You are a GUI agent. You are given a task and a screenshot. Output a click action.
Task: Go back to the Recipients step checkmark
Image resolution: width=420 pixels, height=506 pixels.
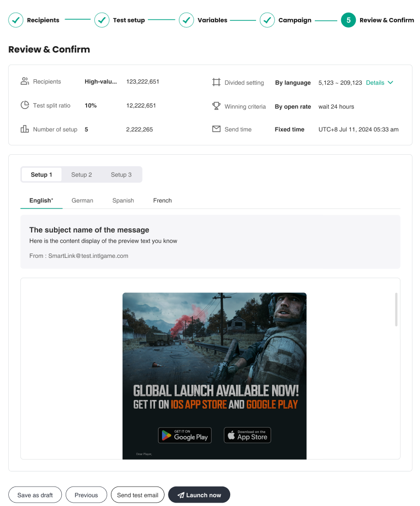(x=16, y=20)
